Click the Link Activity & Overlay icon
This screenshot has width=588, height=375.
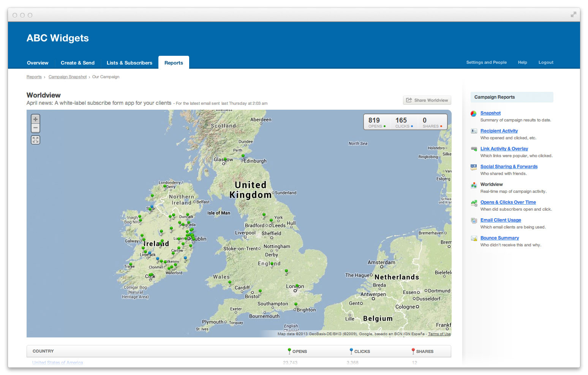point(474,149)
